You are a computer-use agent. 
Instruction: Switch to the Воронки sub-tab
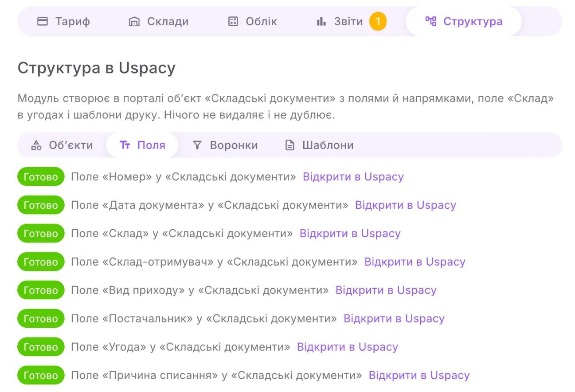225,145
